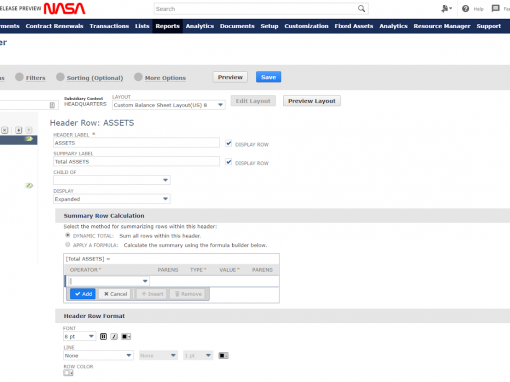
Task: Click the Sorting (Optional) step circle
Action: 60,77
